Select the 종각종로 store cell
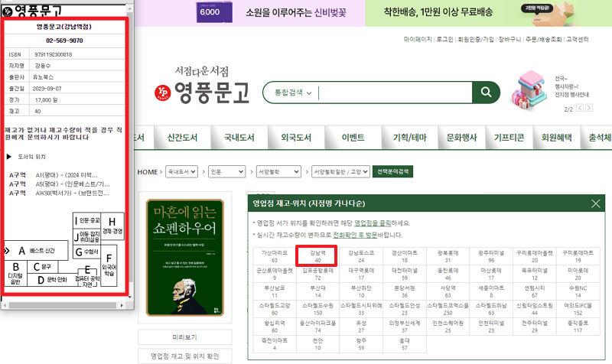 tap(578, 327)
